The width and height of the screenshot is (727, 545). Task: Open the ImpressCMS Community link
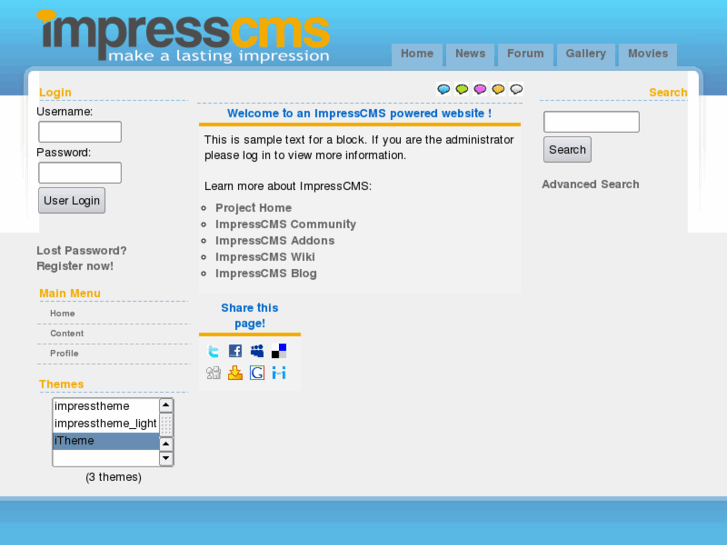[286, 224]
